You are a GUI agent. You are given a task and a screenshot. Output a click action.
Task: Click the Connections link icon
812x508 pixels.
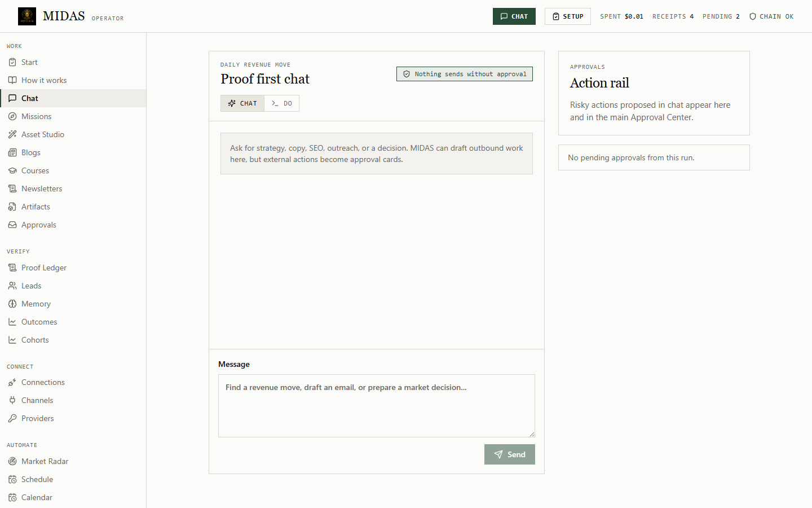point(12,382)
